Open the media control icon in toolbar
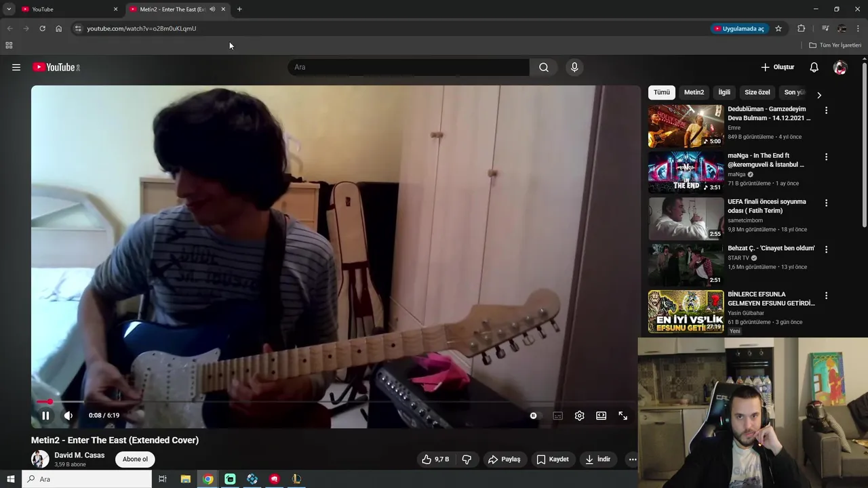The height and width of the screenshot is (488, 868). pyautogui.click(x=825, y=28)
